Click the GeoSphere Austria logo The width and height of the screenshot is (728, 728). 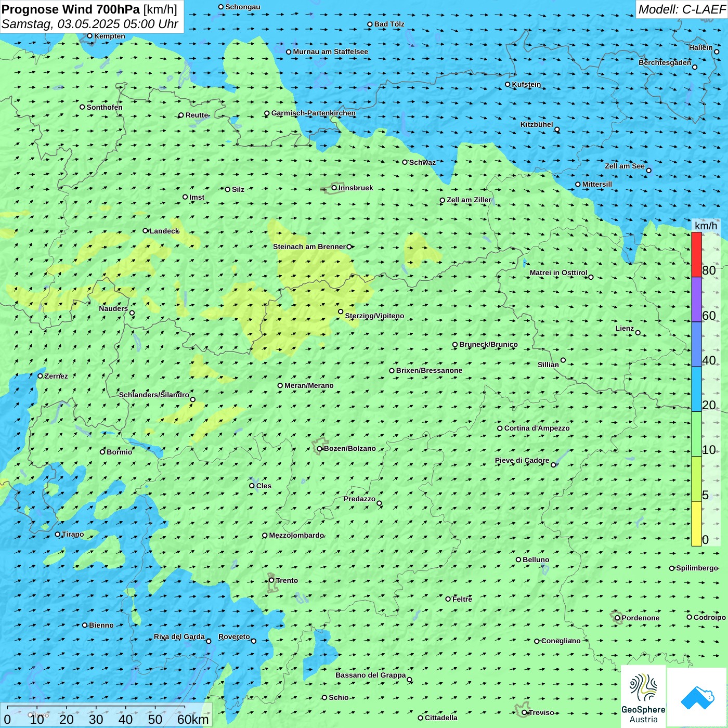pos(643,697)
